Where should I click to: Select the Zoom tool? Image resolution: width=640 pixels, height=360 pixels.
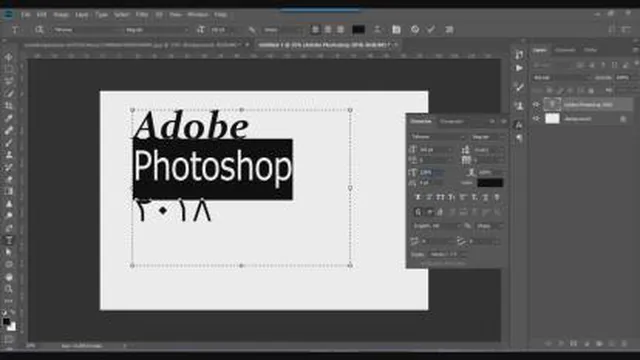pyautogui.click(x=9, y=289)
